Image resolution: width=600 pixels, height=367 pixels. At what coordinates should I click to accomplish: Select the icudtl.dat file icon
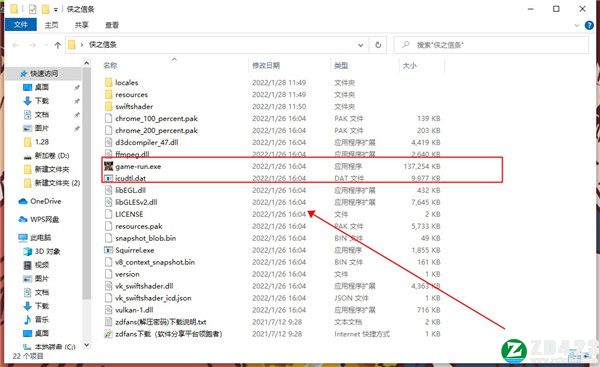[x=109, y=178]
